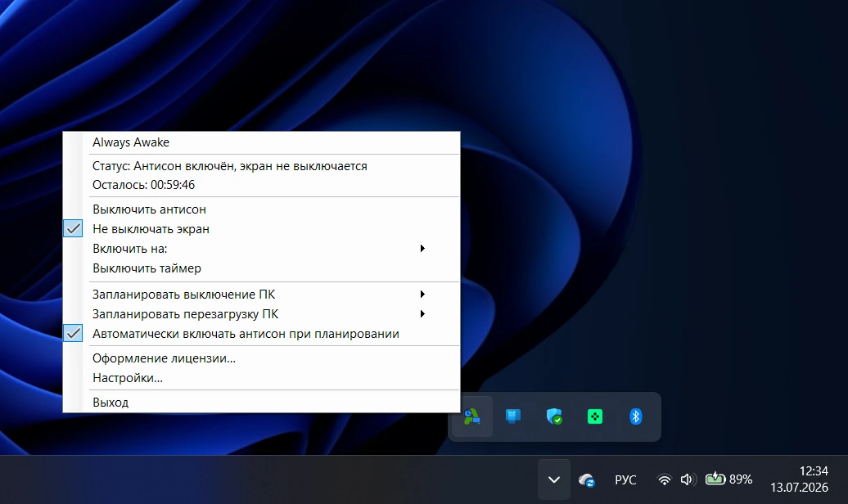The height and width of the screenshot is (504, 848).
Task: Click the 'Always Awake' menu header
Action: tap(261, 142)
